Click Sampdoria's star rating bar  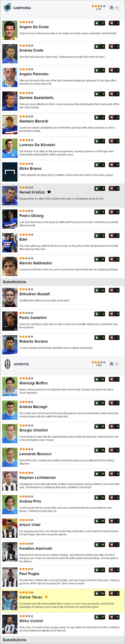click(x=98, y=6)
